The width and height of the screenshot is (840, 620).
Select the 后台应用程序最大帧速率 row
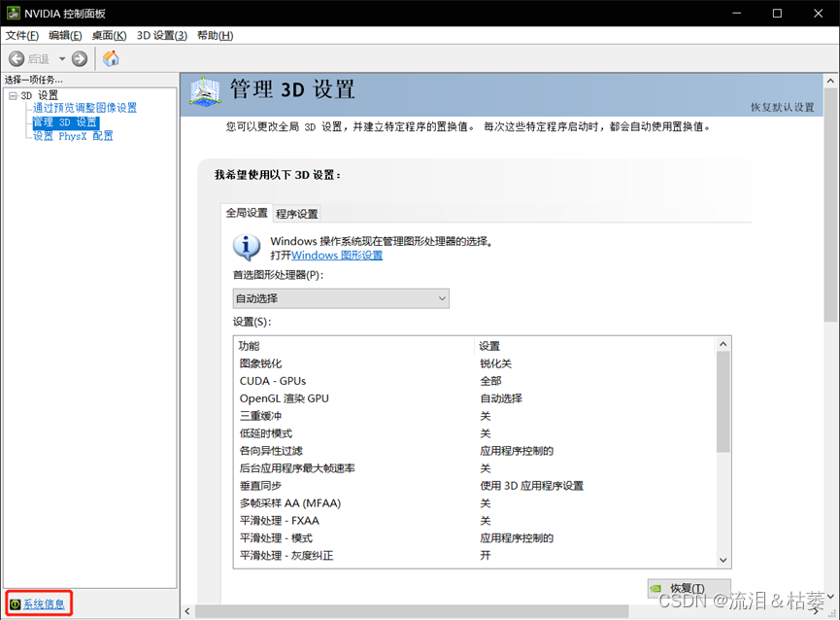[x=475, y=467]
